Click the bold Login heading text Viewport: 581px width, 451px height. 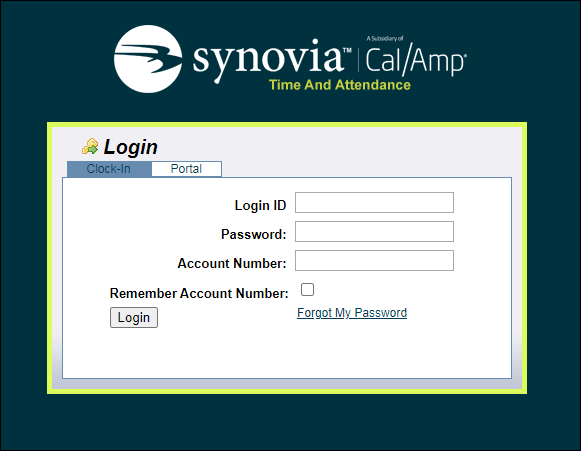[131, 147]
